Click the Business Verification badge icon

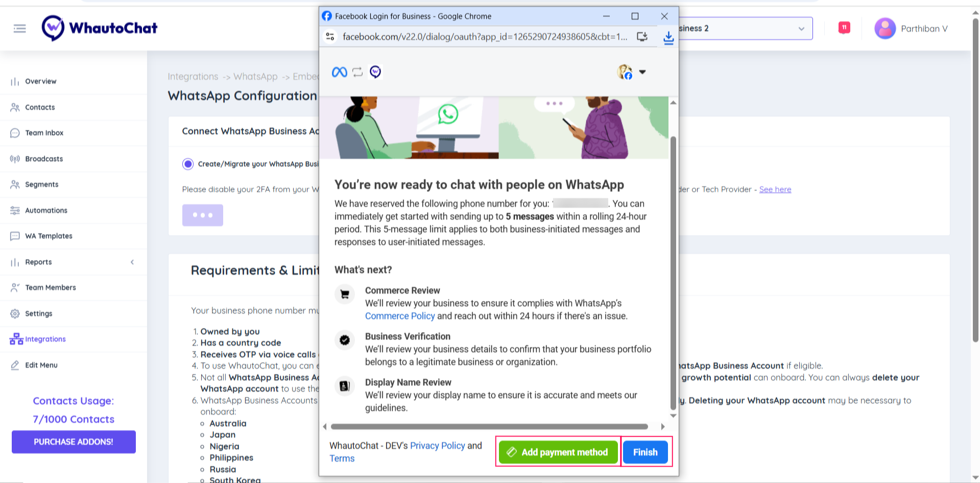(345, 340)
